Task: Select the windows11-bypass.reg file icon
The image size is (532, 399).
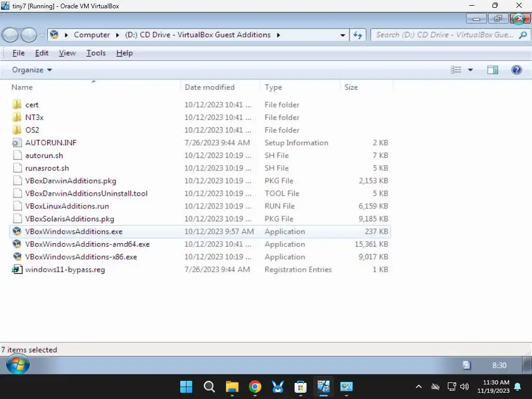Action: pyautogui.click(x=17, y=270)
